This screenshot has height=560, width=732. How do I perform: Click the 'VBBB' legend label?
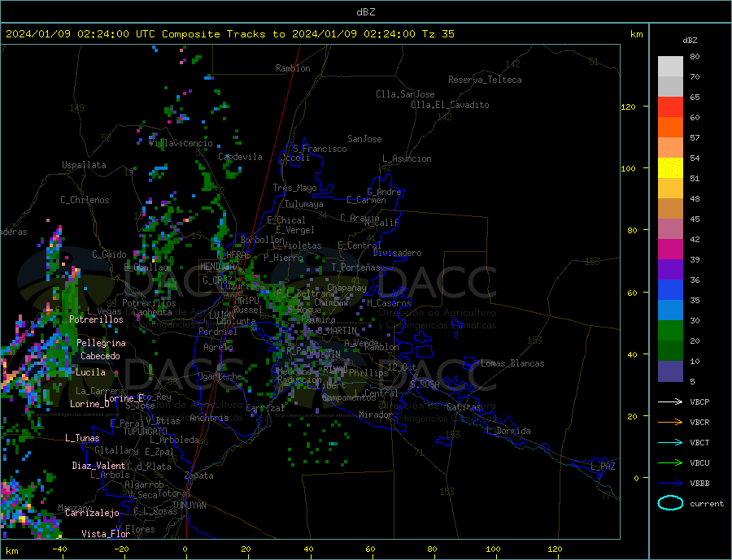[699, 484]
